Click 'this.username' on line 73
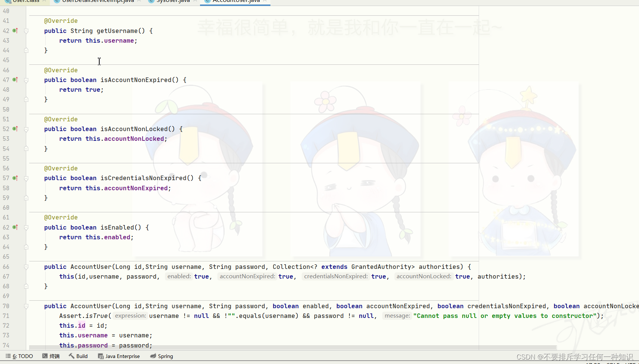639x364 pixels. coord(84,335)
